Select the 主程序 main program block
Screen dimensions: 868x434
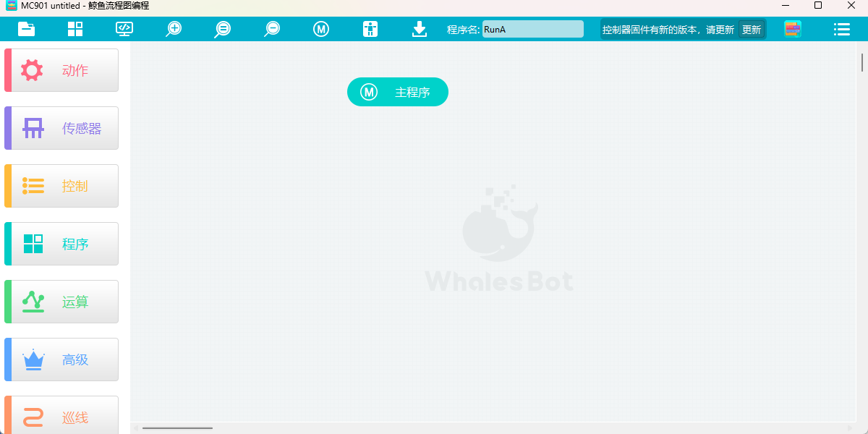coord(398,93)
